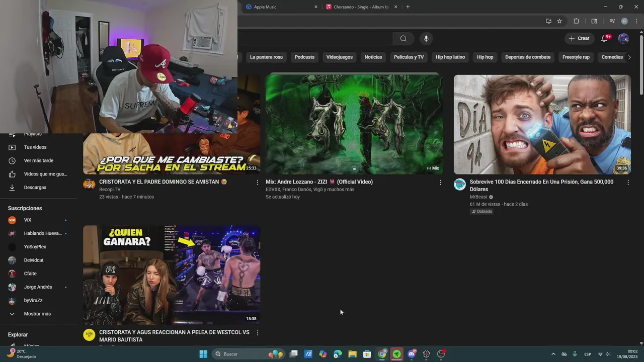Open Chrome extensions puzzle icon
Screen dimensions: 644x362
577,21
